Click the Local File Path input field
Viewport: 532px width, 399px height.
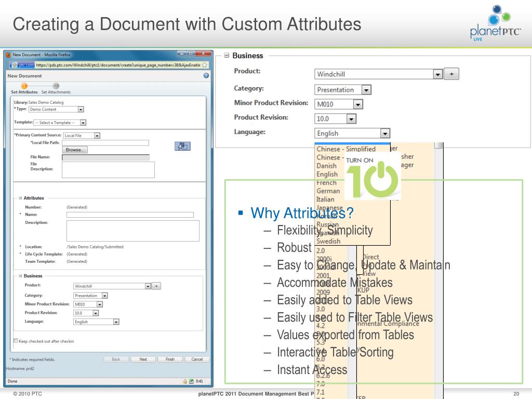tap(105, 143)
